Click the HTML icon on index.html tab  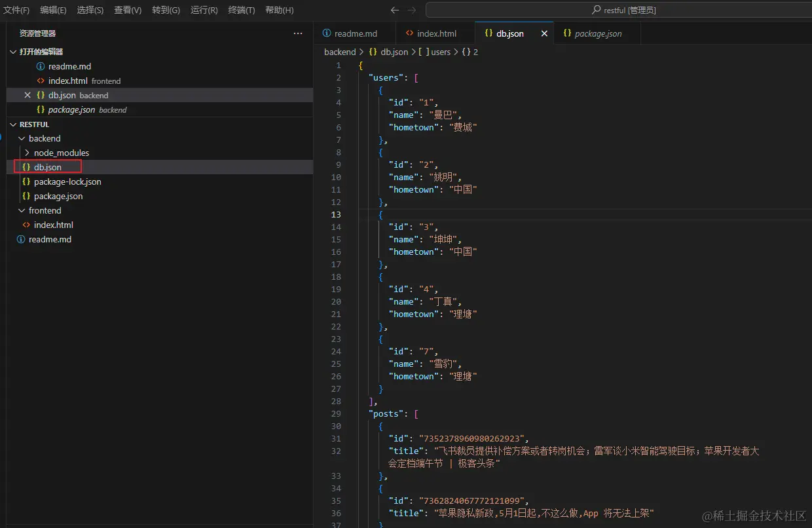click(x=409, y=33)
